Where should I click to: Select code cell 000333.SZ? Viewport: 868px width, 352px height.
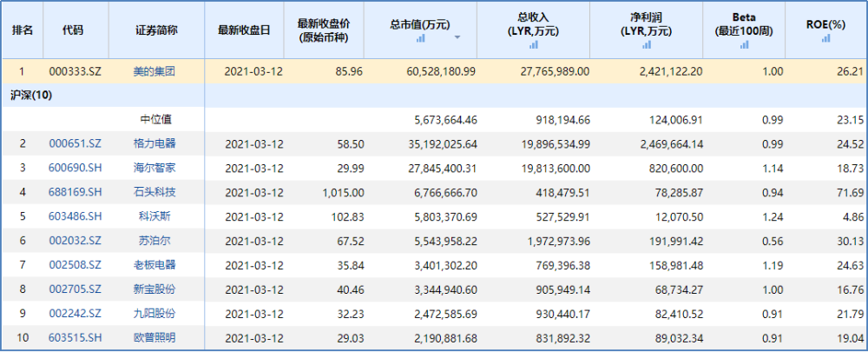(x=76, y=71)
